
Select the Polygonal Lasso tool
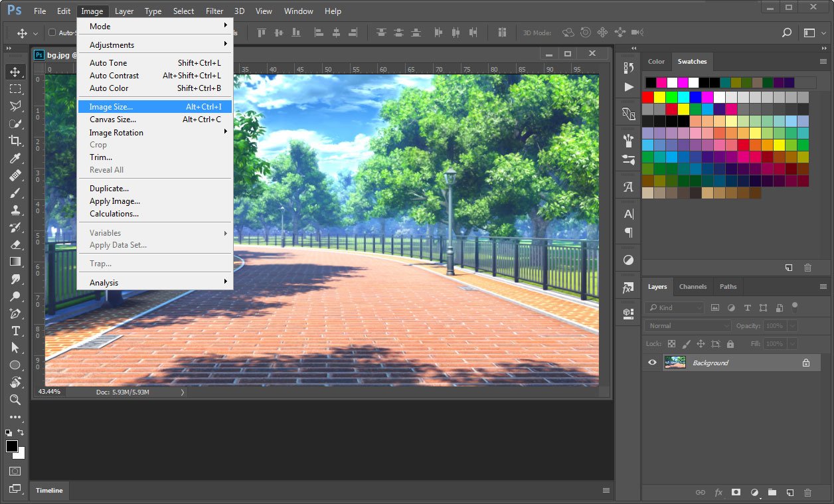[15, 106]
